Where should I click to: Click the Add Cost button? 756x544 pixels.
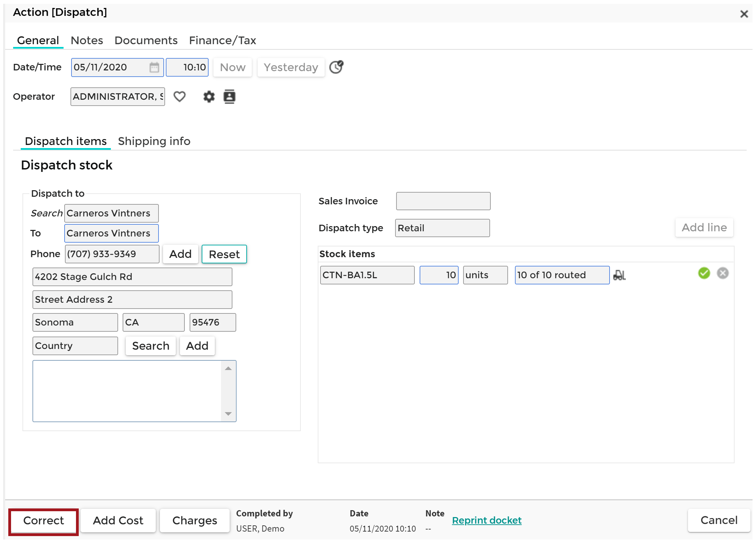click(x=118, y=521)
